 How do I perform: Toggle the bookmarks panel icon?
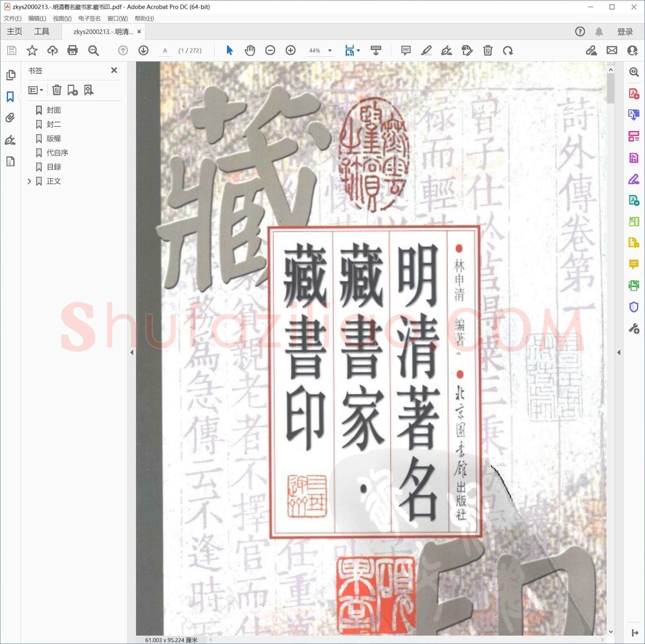10,97
